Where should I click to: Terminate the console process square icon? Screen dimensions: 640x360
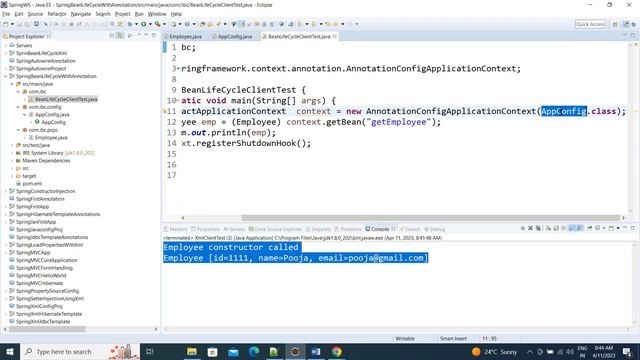522,228
